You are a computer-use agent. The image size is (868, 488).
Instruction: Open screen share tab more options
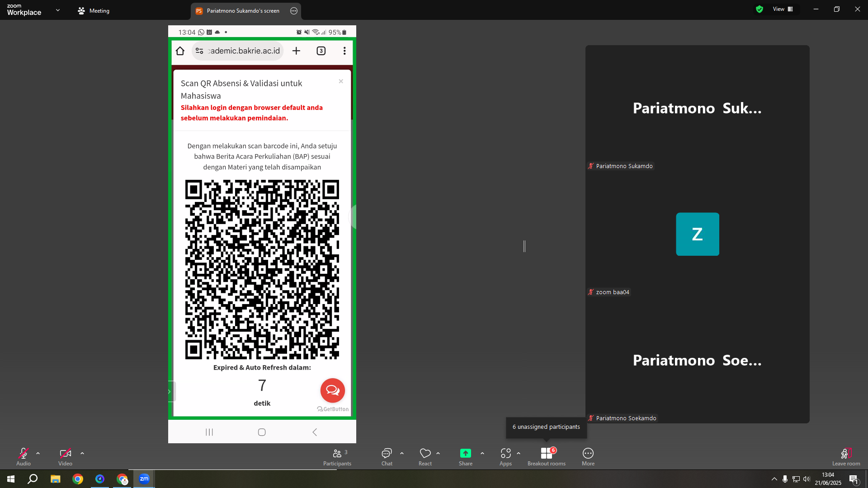point(294,10)
